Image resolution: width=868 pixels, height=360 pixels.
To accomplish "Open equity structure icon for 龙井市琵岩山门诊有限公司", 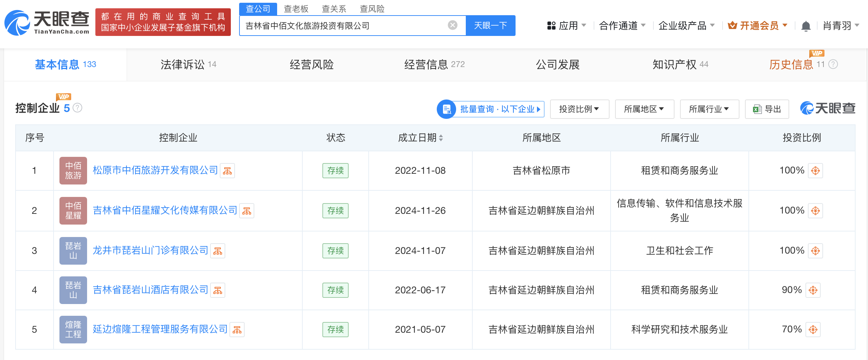I will 218,251.
